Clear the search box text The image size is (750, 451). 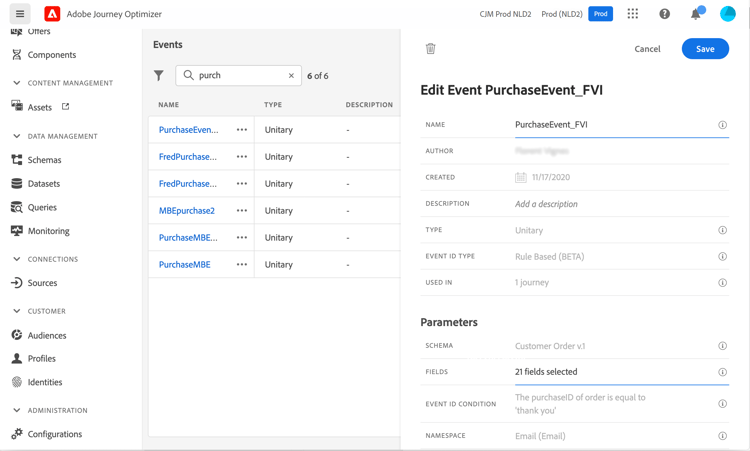coord(291,76)
